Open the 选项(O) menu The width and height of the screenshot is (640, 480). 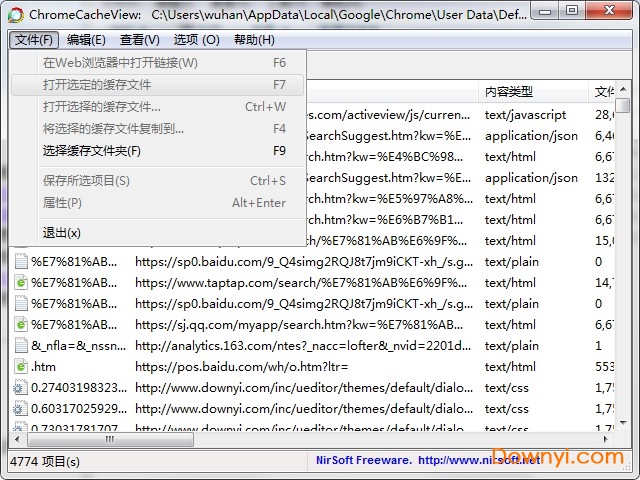click(196, 40)
